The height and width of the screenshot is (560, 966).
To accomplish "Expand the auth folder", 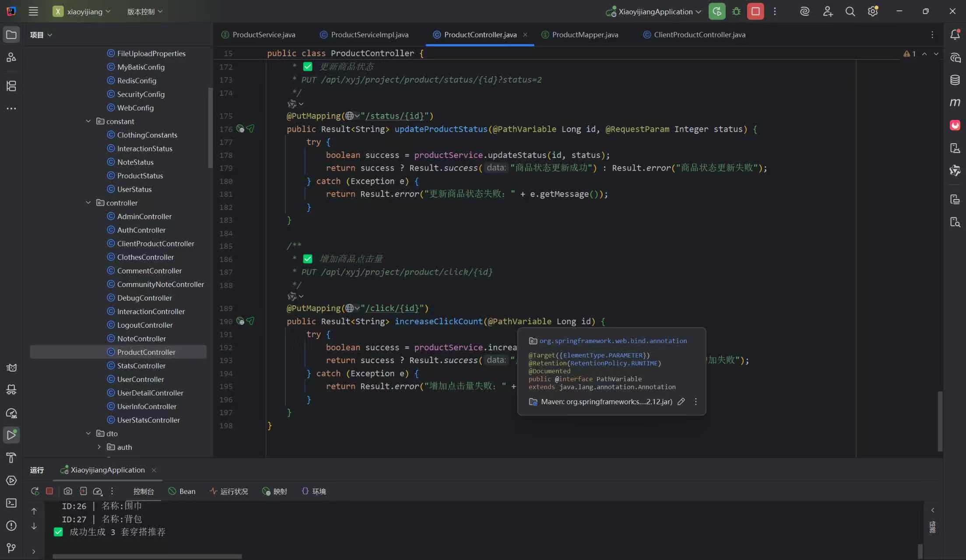I will 99,447.
